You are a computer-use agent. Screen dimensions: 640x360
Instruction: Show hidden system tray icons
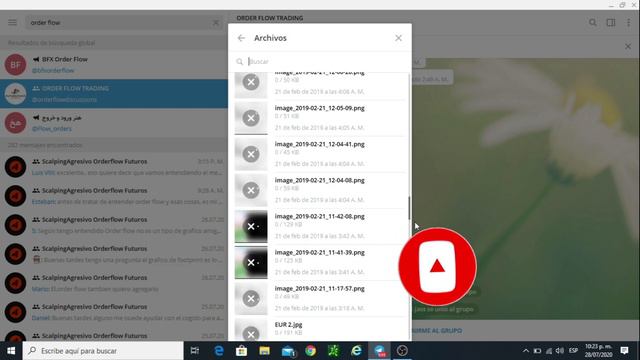(526, 351)
